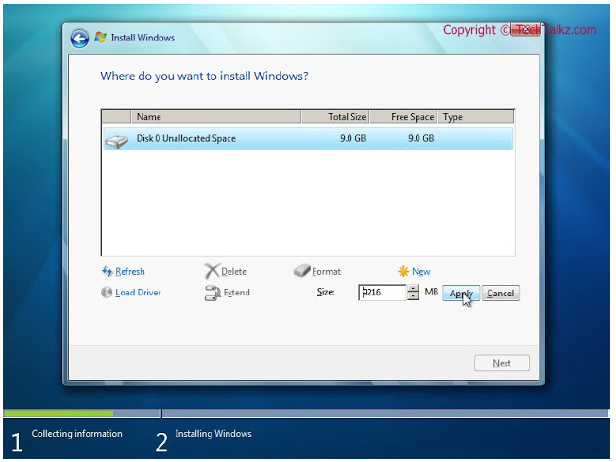This screenshot has height=462, width=616.
Task: Go back using the blue arrow button
Action: click(80, 38)
